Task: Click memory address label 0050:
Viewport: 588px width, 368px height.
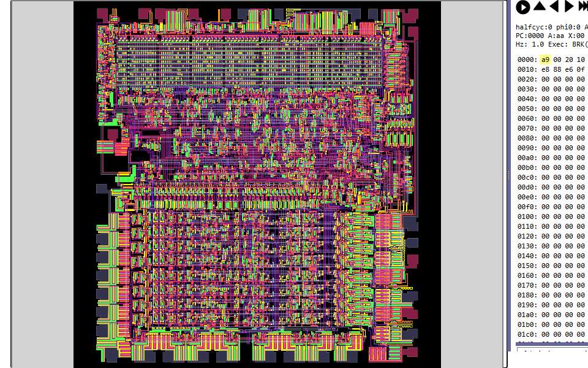Action: (527, 109)
